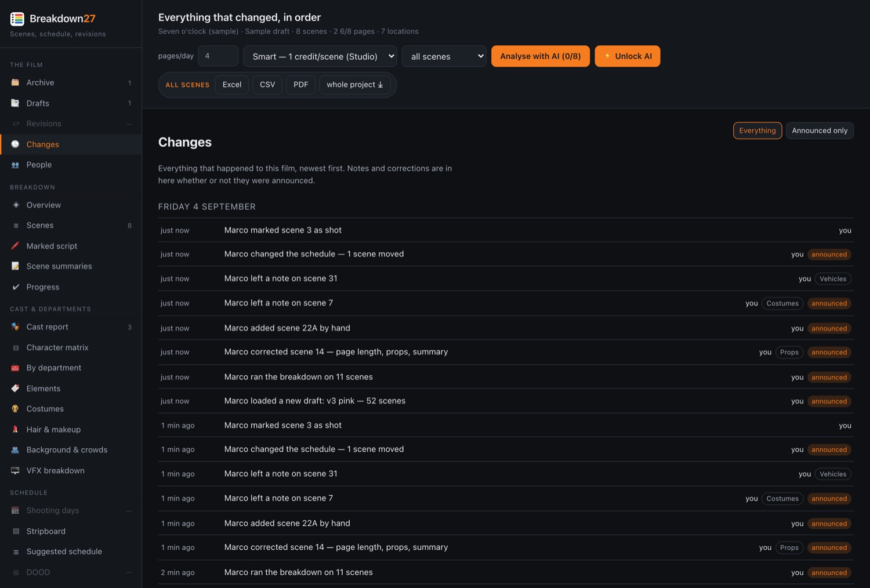Select the By department toolbox icon

[x=16, y=368]
